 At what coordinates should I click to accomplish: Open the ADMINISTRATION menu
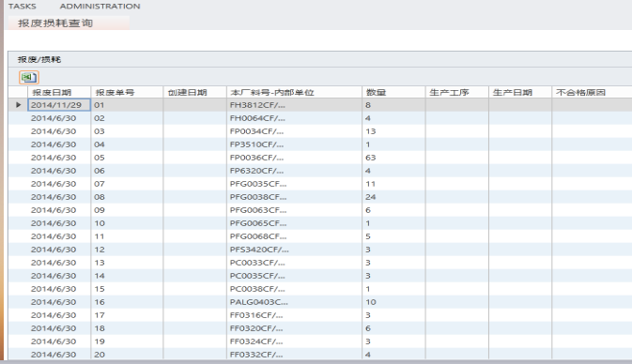[x=100, y=6]
